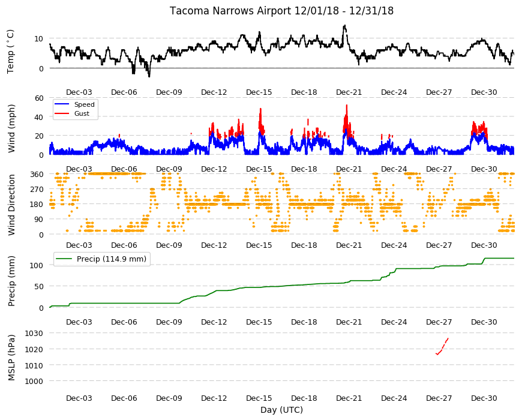Click the Day (UTC) x-axis label
Viewport: 522px width, 420px height.
point(281,410)
